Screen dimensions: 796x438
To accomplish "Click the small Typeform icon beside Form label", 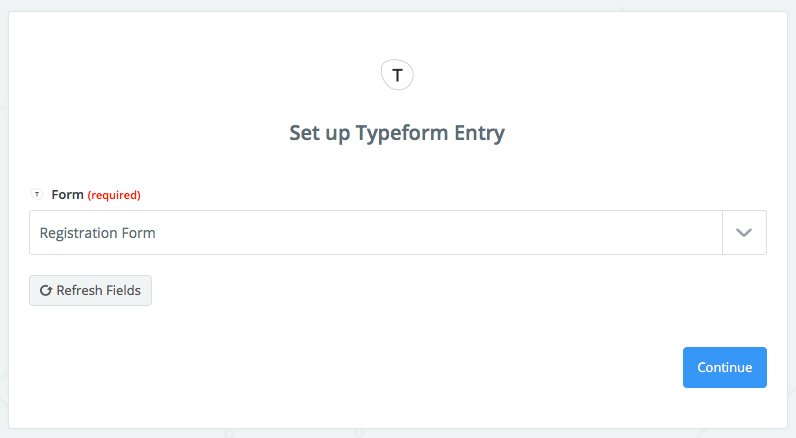I will (38, 194).
